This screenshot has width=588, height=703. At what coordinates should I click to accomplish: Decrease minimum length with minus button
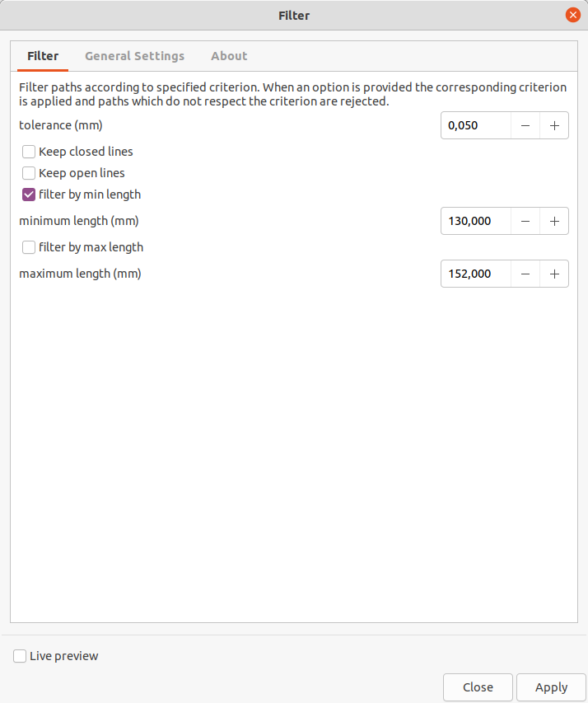(525, 221)
